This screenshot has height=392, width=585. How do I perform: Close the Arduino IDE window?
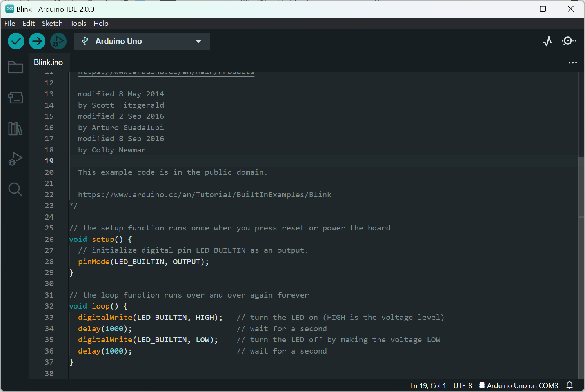pyautogui.click(x=571, y=9)
